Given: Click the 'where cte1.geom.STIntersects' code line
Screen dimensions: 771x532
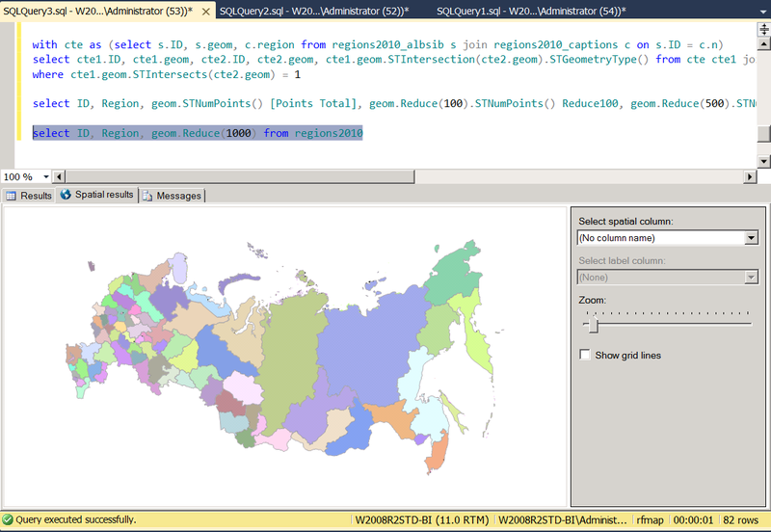Looking at the screenshot, I should click(166, 74).
